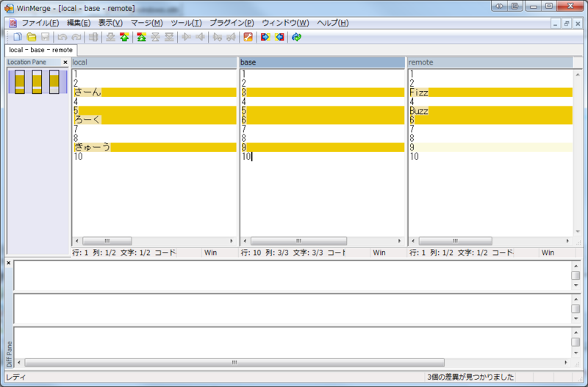
Task: Click 'レディ' status bar text
Action: [x=16, y=377]
